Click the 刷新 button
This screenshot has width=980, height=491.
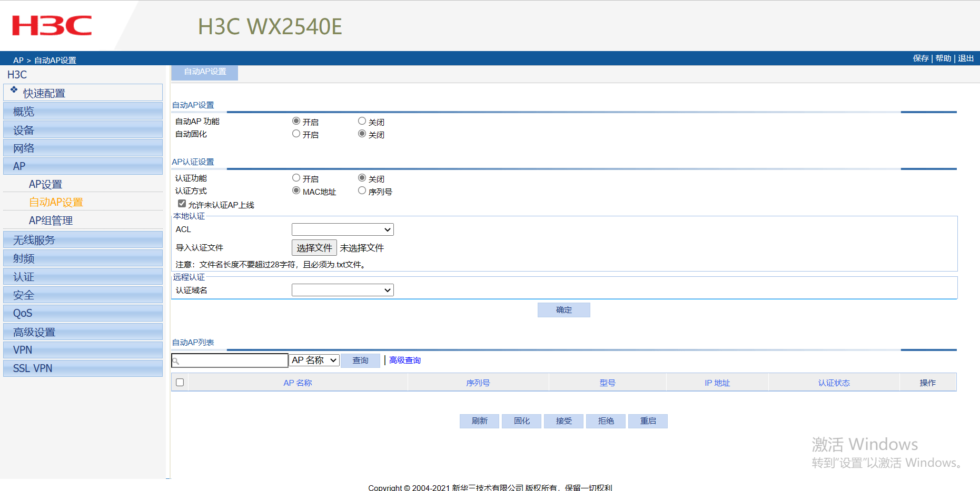pos(479,421)
